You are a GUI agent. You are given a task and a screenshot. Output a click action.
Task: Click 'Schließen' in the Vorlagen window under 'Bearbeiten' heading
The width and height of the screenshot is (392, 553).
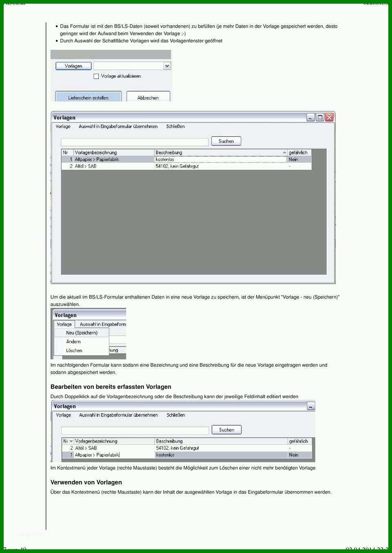176,415
